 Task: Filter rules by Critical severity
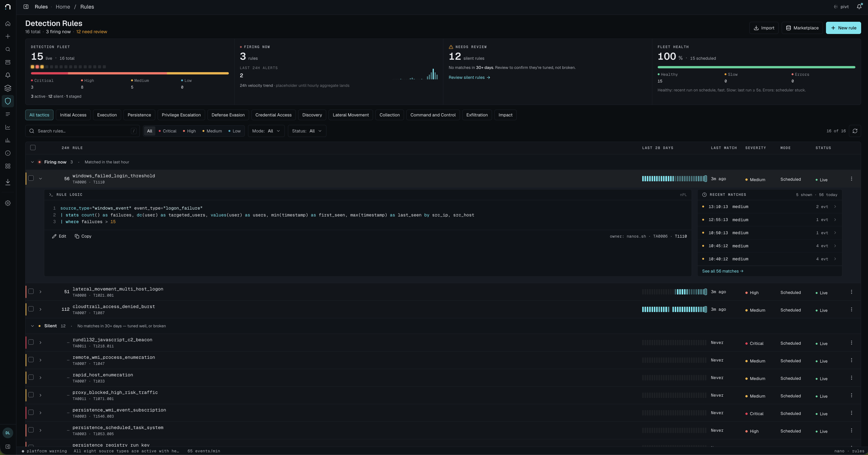(x=168, y=131)
